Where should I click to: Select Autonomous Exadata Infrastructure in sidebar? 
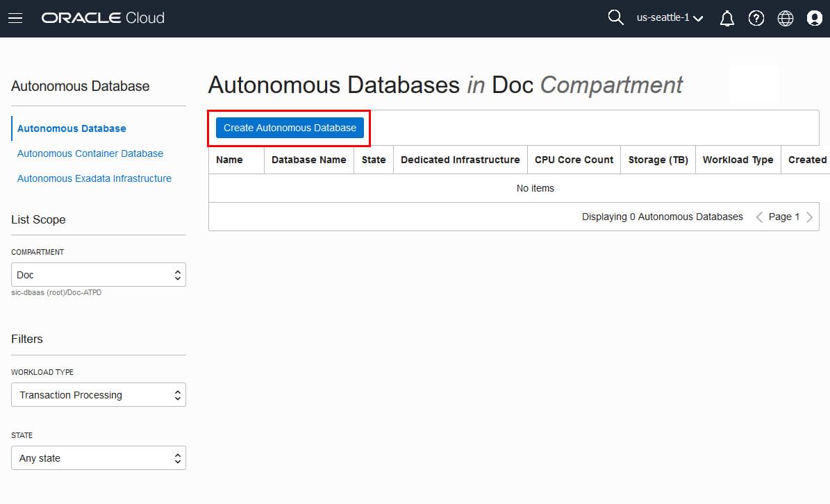tap(94, 178)
